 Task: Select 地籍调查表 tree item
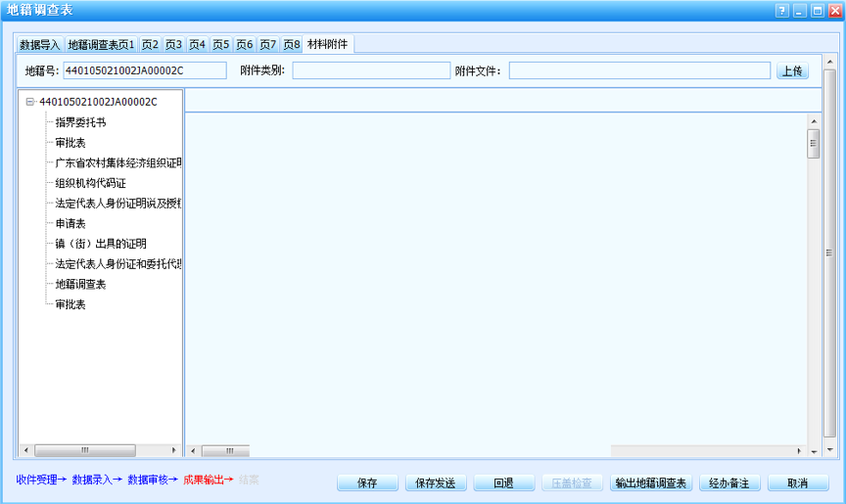point(80,285)
